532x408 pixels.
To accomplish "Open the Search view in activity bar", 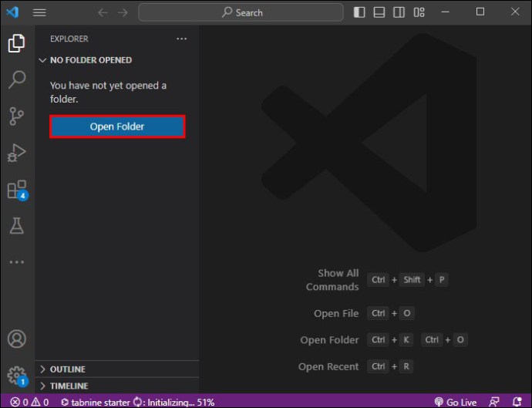I will pyautogui.click(x=17, y=79).
